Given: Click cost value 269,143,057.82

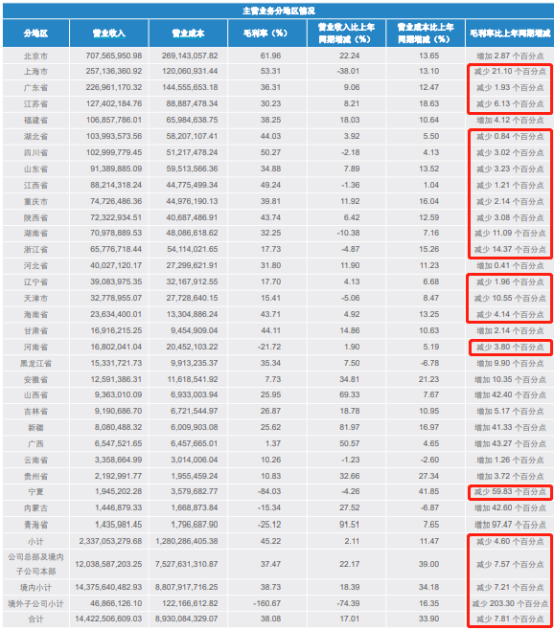Looking at the screenshot, I should (190, 56).
